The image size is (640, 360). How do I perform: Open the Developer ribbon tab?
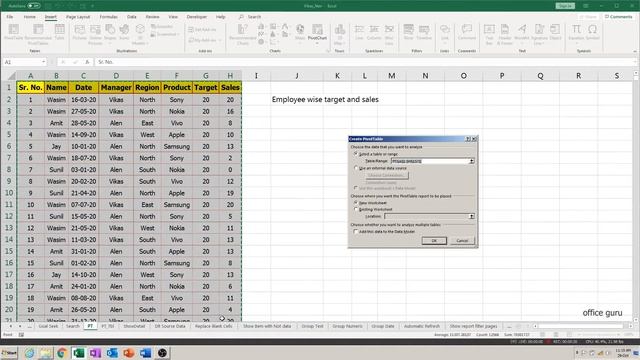[197, 17]
